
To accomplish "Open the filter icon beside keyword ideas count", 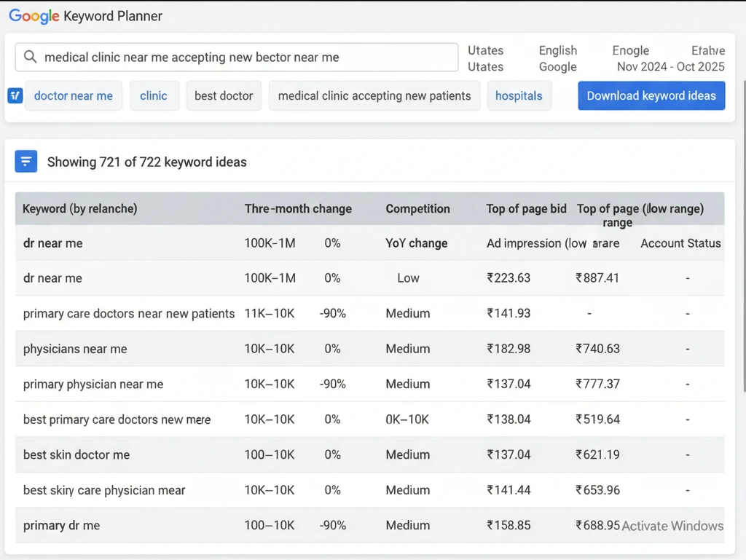I will [x=26, y=161].
